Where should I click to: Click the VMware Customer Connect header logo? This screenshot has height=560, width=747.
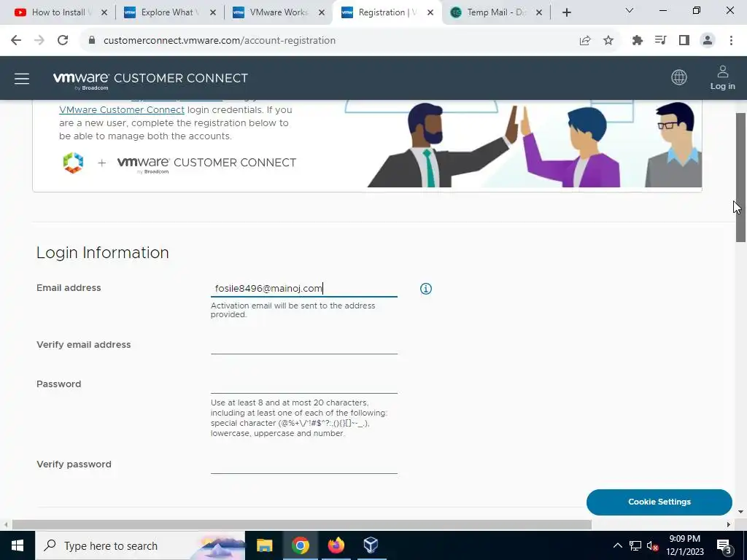coord(150,79)
